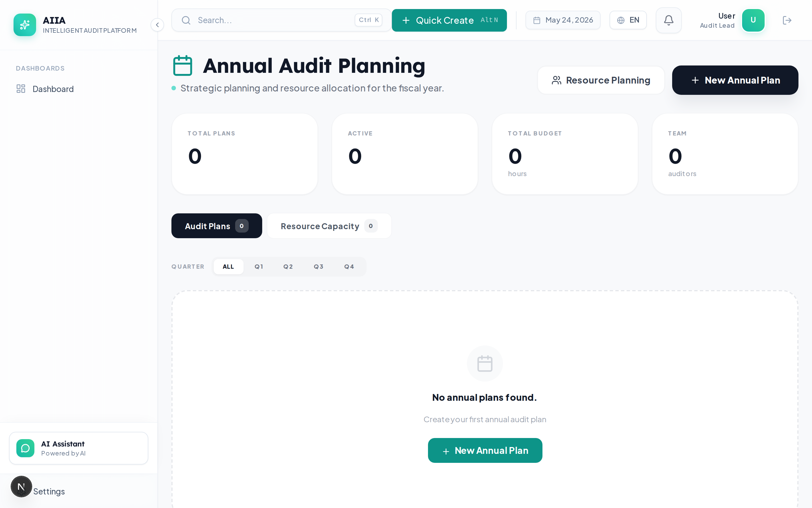Click the Resource Planning people icon
The image size is (812, 508).
(556, 80)
